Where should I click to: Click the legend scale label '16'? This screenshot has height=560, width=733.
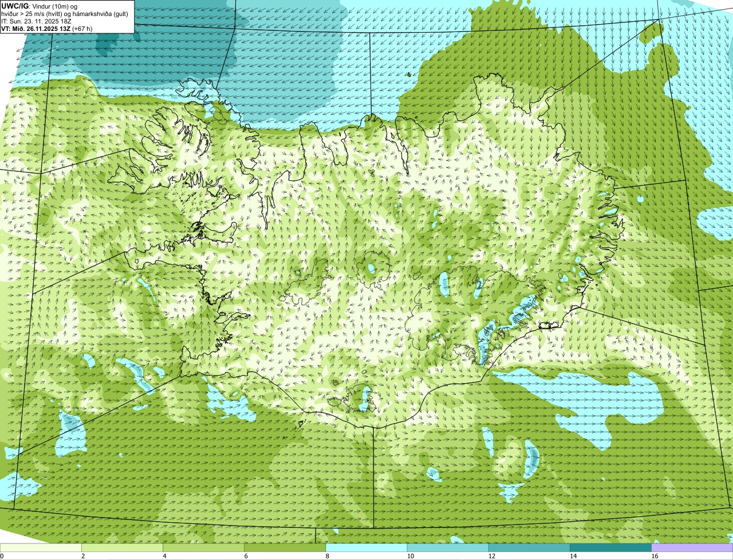pos(655,556)
